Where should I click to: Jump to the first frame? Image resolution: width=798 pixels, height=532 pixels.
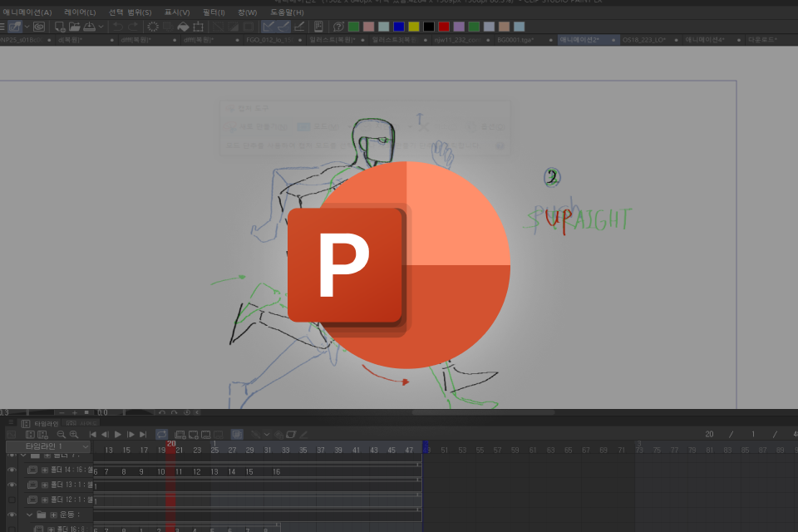[92, 434]
